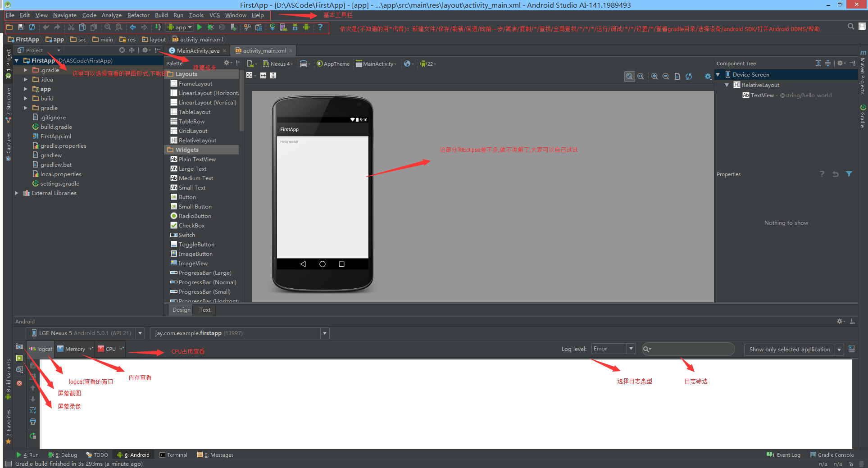Open the API version 22 dropdown

point(427,64)
